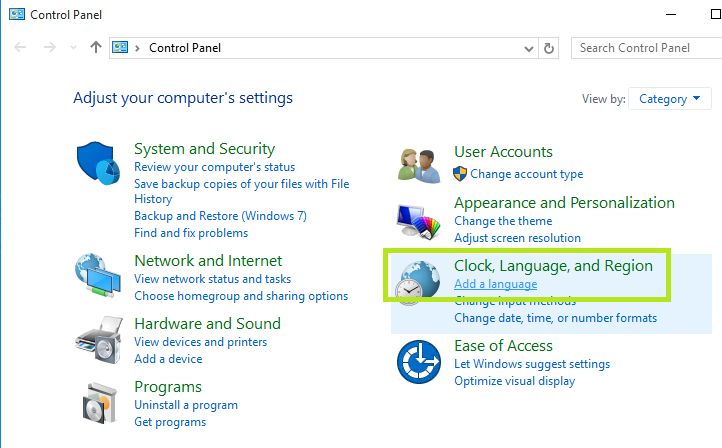Refresh the Control Panel address bar
This screenshot has height=448, width=722.
tap(548, 48)
